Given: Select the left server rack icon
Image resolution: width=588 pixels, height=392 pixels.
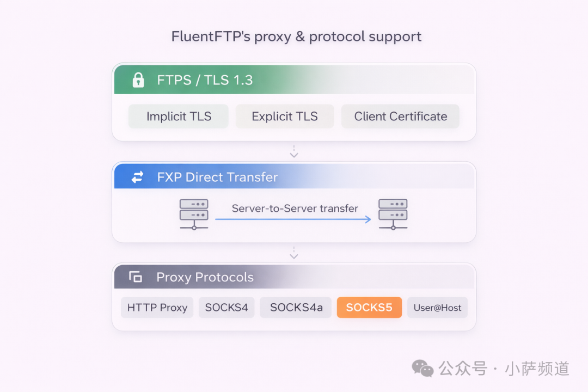Looking at the screenshot, I should pos(194,215).
